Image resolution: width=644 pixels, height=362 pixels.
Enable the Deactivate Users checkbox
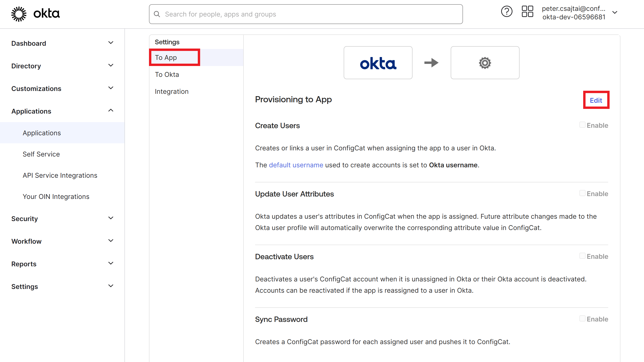coord(582,256)
